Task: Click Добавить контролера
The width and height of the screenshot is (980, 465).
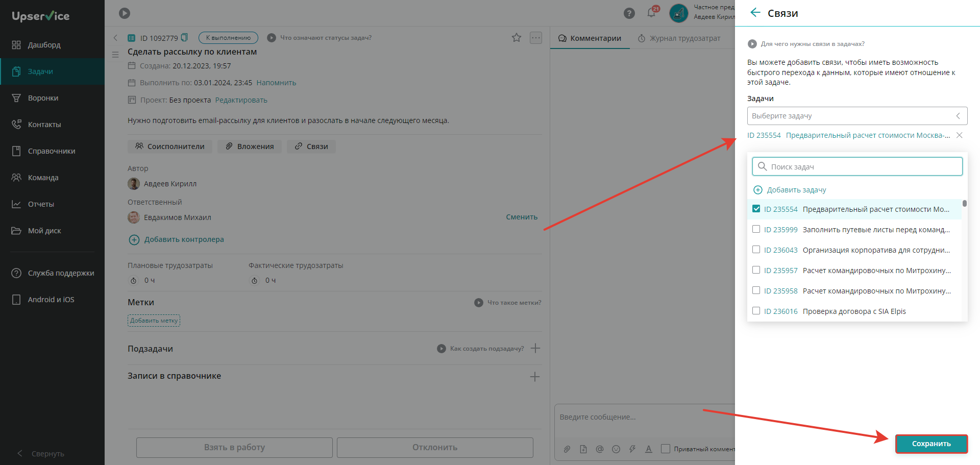Action: click(176, 239)
